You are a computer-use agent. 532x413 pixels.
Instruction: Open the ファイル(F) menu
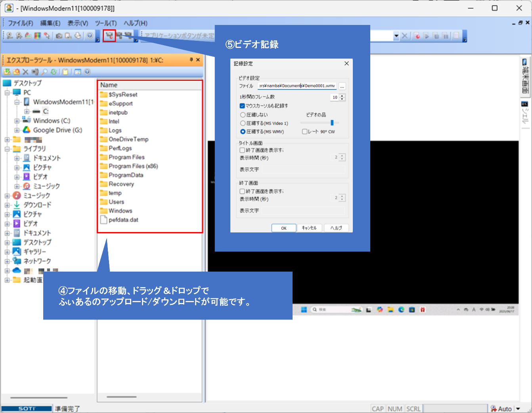(x=20, y=23)
